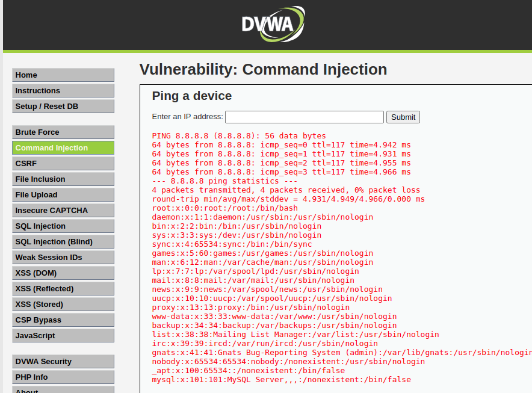The width and height of the screenshot is (532, 393).
Task: Navigate to XSS (DOM)
Action: (x=63, y=273)
